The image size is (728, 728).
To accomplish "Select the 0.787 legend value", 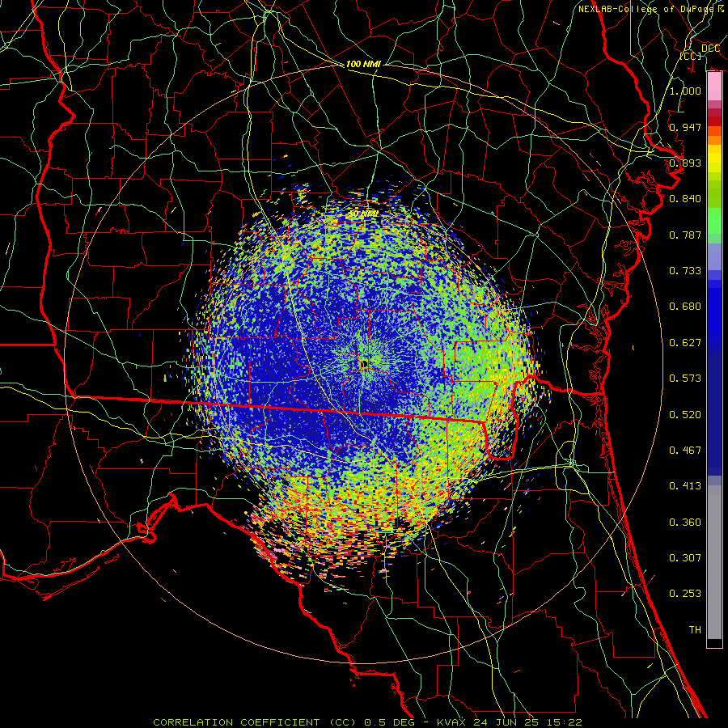I will click(685, 235).
